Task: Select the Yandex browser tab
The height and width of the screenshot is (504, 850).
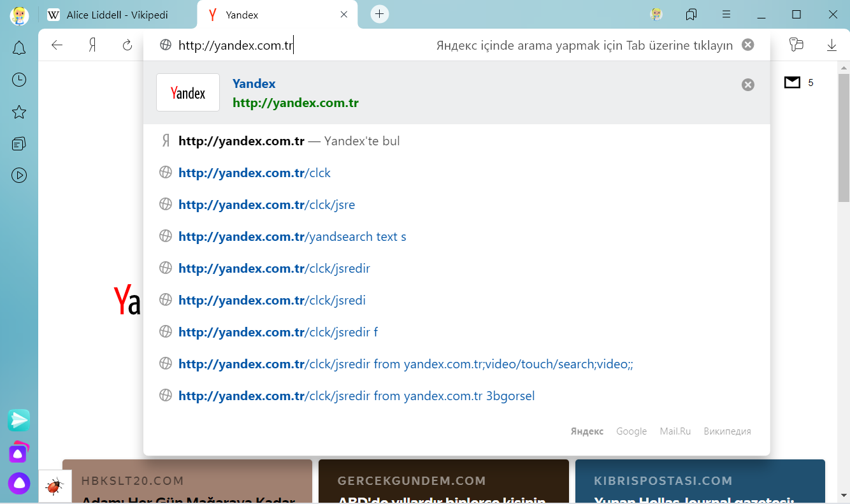Action: [277, 15]
